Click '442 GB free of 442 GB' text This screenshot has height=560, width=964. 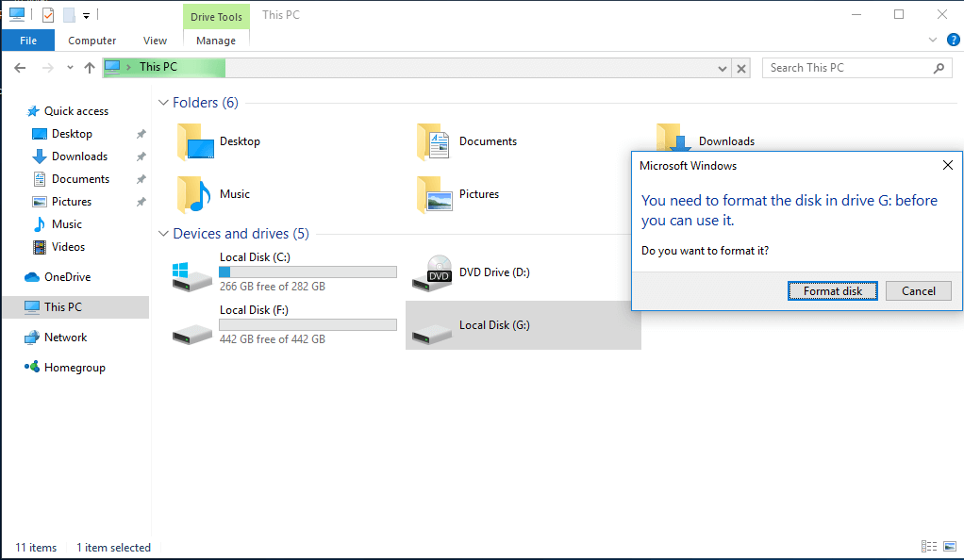pyautogui.click(x=273, y=339)
